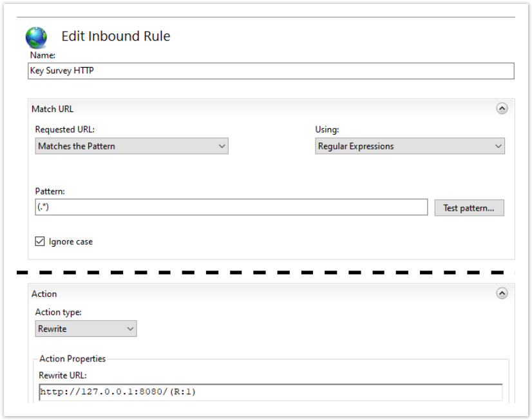This screenshot has width=532, height=420.
Task: Collapse the Match URL section
Action: [x=502, y=109]
